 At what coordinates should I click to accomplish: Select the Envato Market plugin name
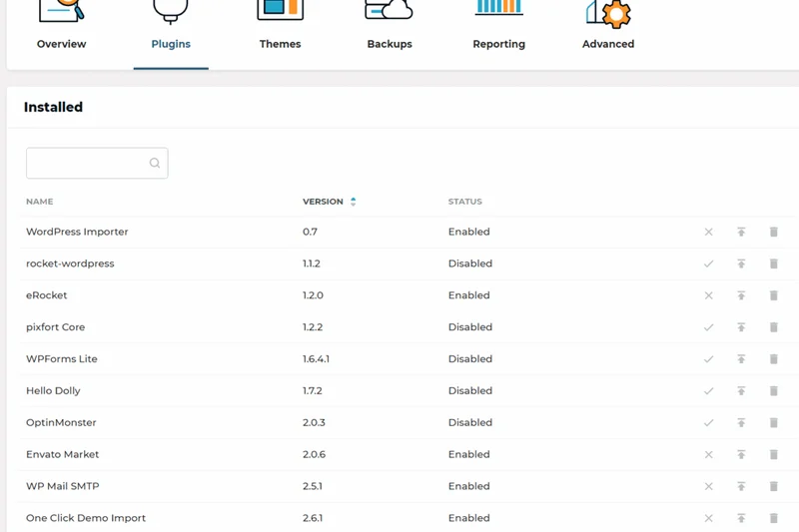[x=63, y=454]
